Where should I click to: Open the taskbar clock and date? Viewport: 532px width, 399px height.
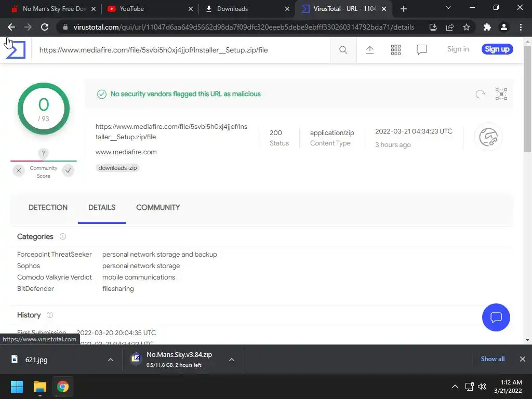[508, 387]
